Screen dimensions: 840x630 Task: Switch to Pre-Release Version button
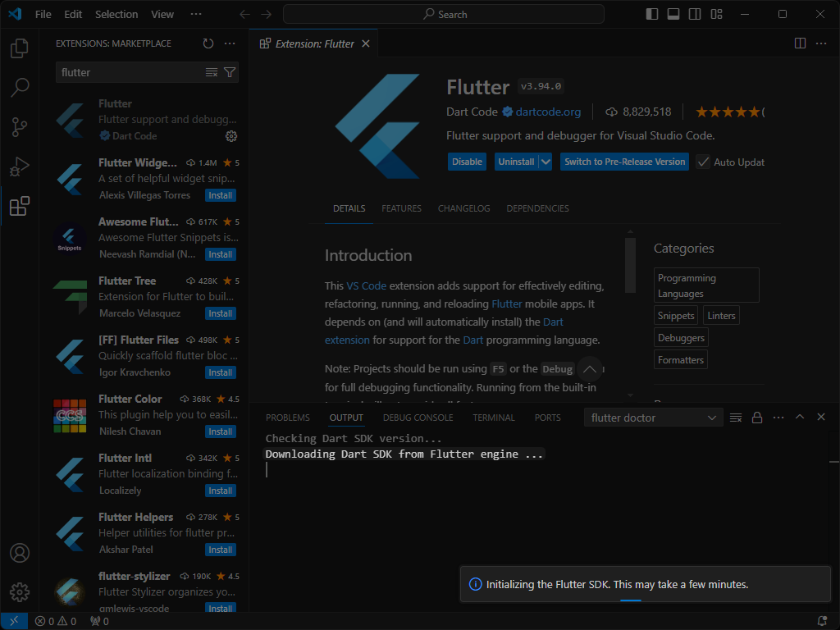click(x=624, y=162)
